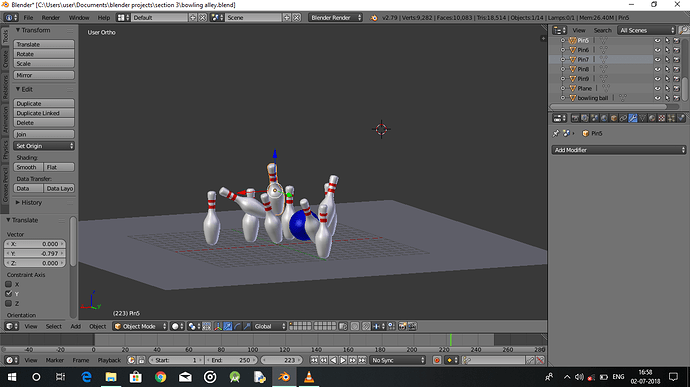Screen dimensions: 690x387
Task: Open the Constraints properties chain tab
Action: (623, 118)
